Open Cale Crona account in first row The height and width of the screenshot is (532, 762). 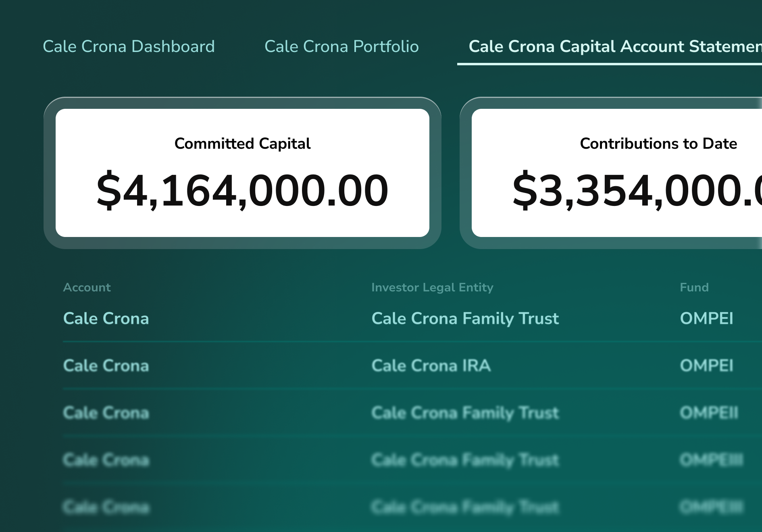click(106, 318)
